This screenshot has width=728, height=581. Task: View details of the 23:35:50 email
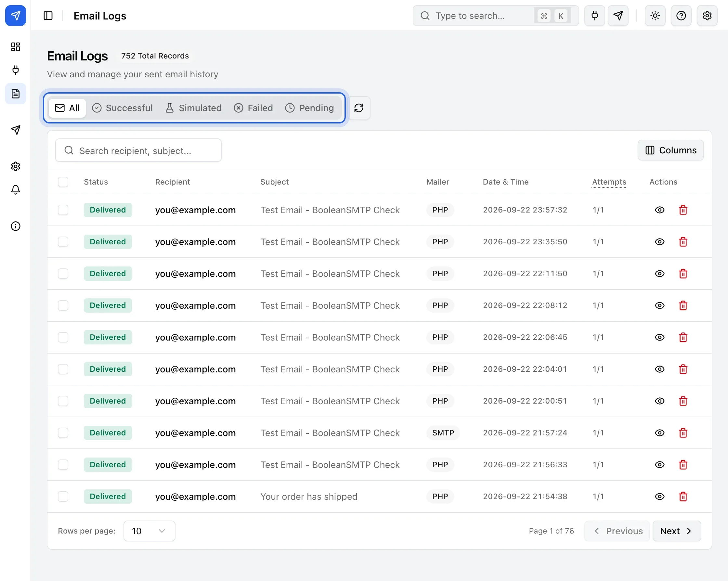659,242
